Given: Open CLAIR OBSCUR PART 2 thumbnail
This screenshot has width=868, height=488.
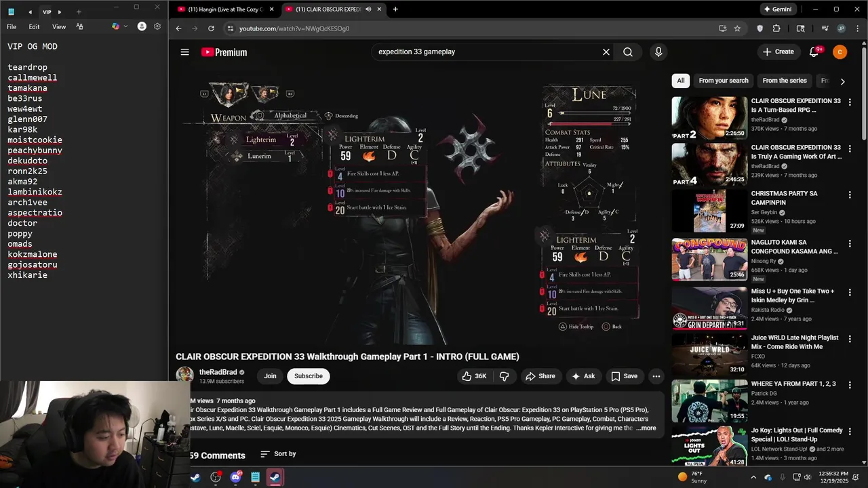Looking at the screenshot, I should pos(709,118).
